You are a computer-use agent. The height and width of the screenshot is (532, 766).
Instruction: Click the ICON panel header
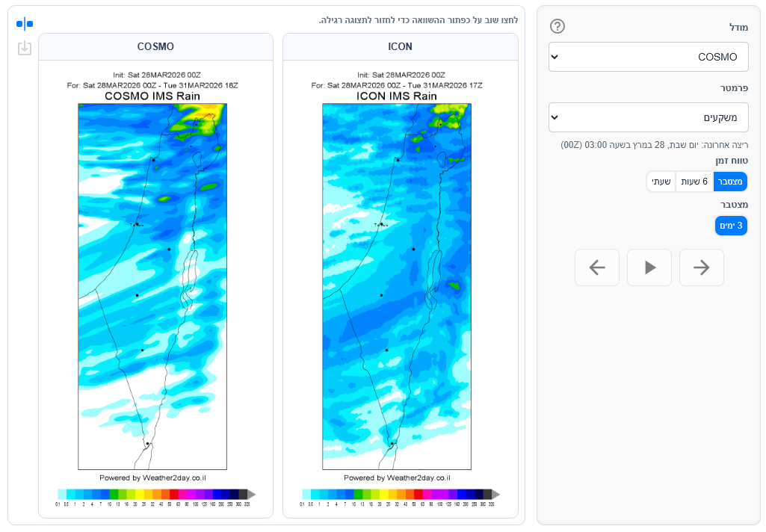point(400,46)
